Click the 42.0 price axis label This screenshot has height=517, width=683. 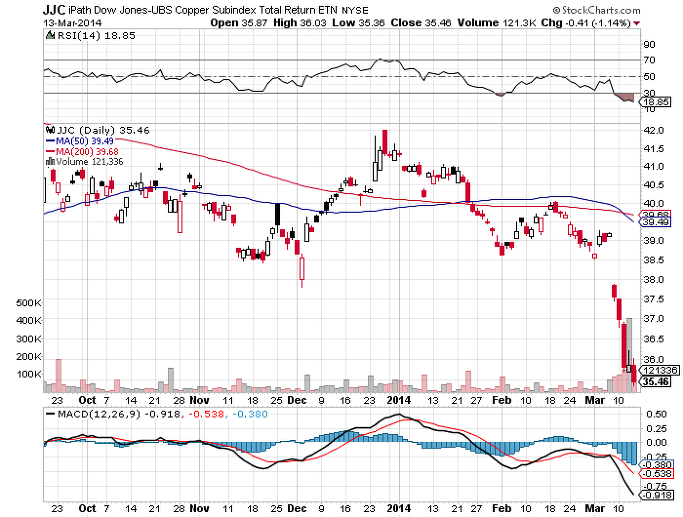click(x=653, y=131)
